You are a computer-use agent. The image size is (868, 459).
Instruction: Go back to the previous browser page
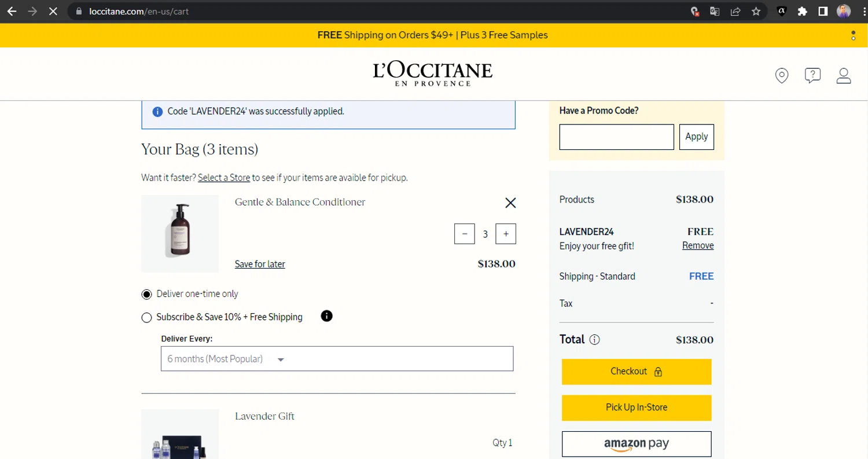[12, 11]
